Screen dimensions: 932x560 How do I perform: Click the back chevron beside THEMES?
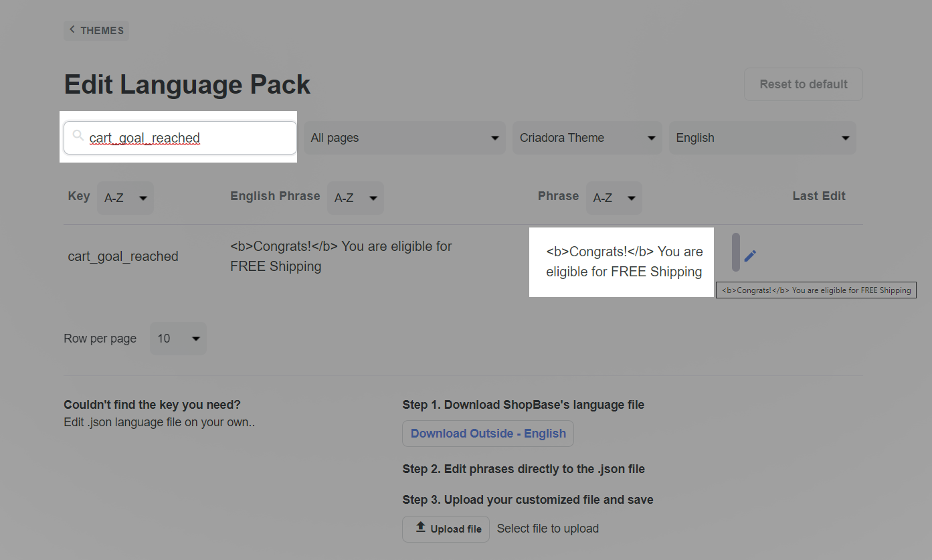(x=72, y=30)
